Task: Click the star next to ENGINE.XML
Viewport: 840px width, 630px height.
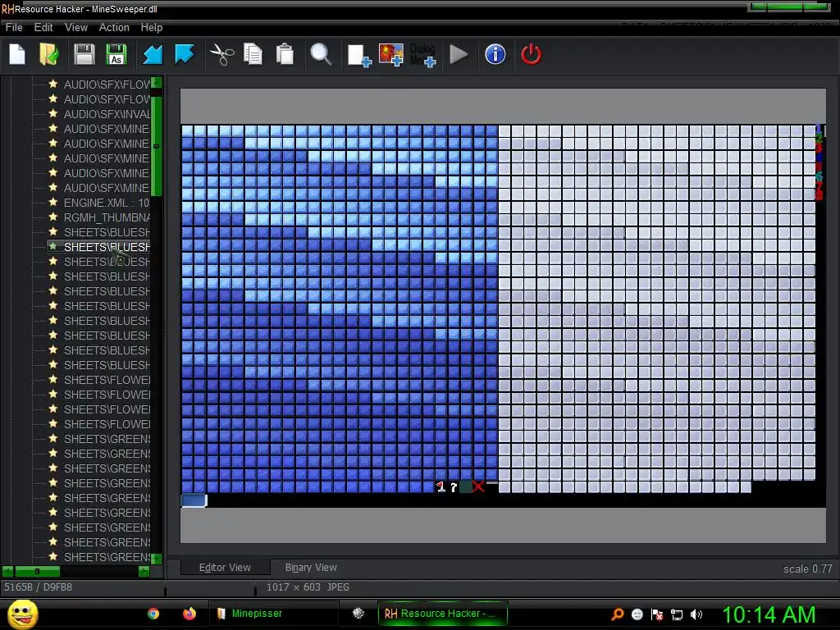Action: tap(53, 203)
